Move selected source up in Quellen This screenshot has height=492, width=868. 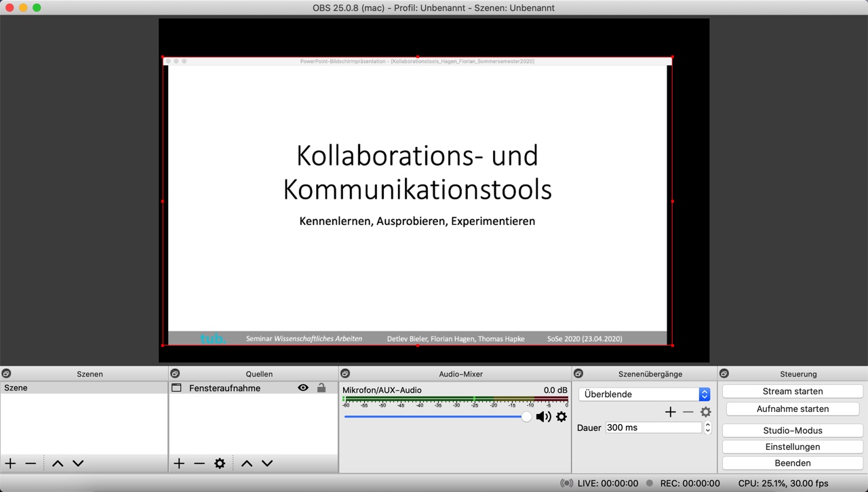247,464
